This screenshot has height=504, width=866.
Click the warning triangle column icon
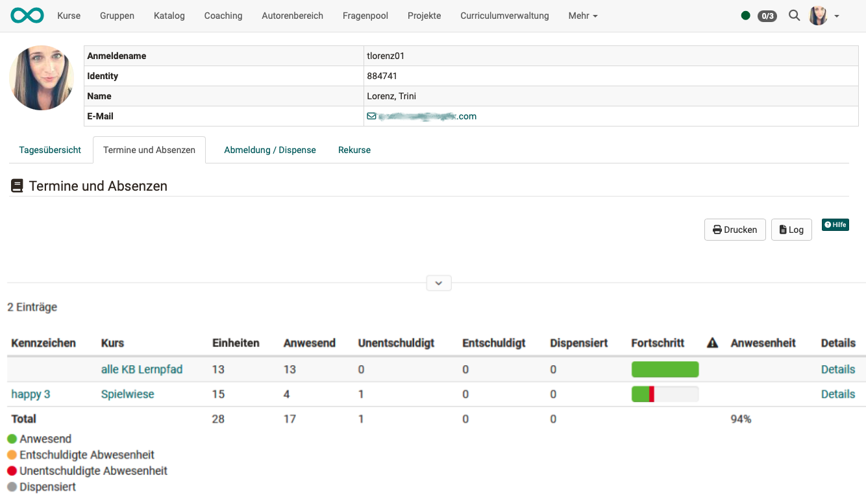click(x=712, y=343)
